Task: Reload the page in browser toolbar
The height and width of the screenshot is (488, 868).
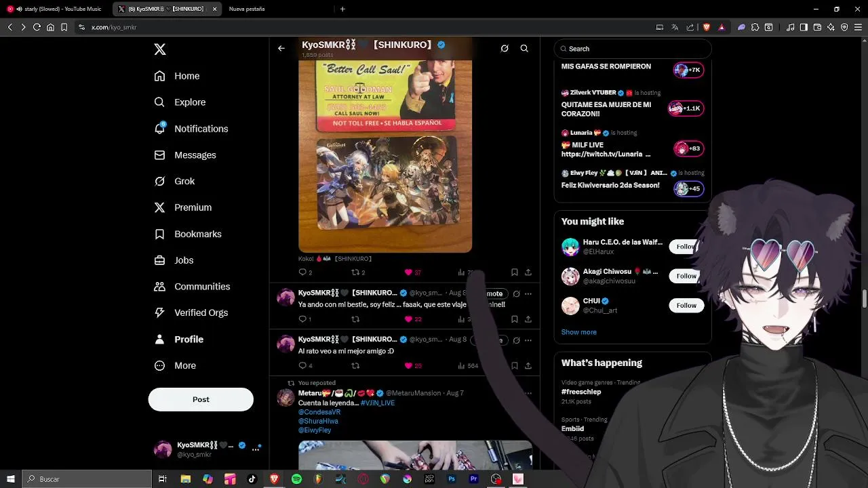Action: point(37,27)
